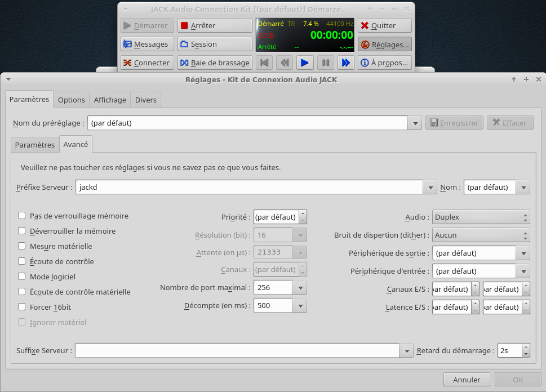Quit JACK with the Quitter button
Image resolution: width=546 pixels, height=392 pixels.
(x=384, y=25)
